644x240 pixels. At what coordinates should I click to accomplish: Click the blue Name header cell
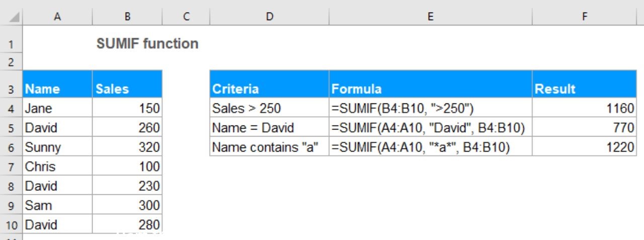point(57,89)
